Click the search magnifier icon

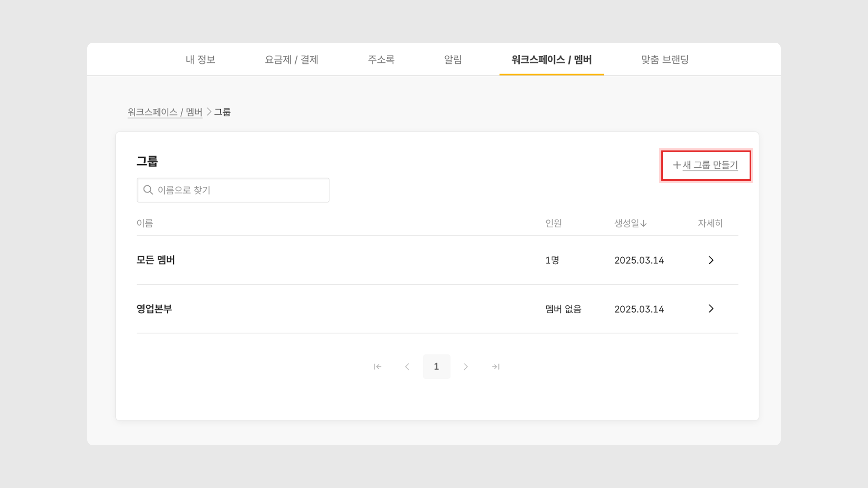point(148,190)
